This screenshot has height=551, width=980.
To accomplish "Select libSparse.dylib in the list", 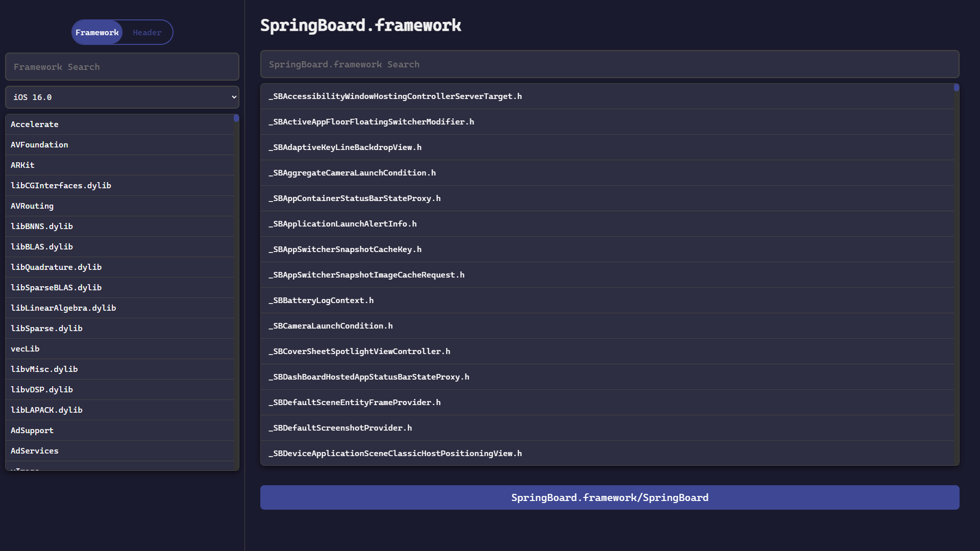I will pyautogui.click(x=119, y=329).
